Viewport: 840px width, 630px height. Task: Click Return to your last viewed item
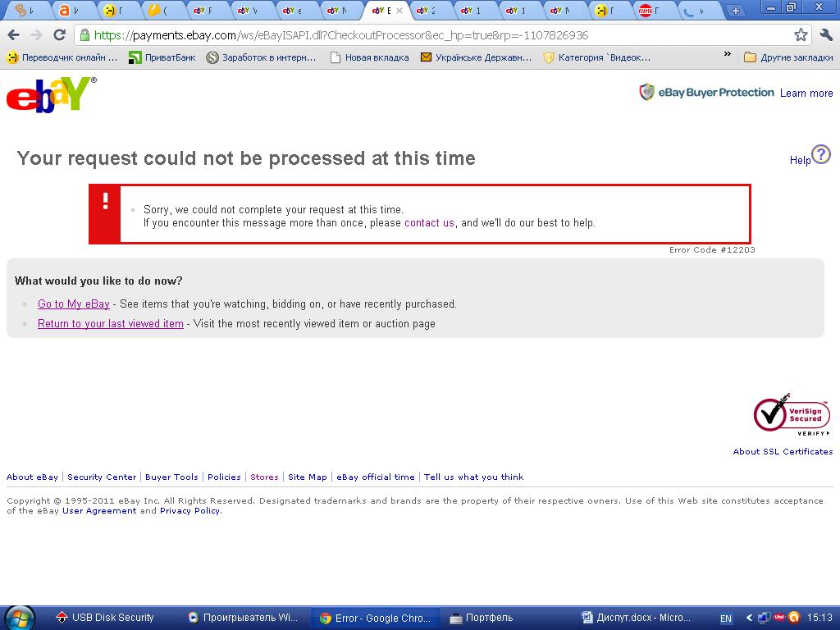click(111, 323)
